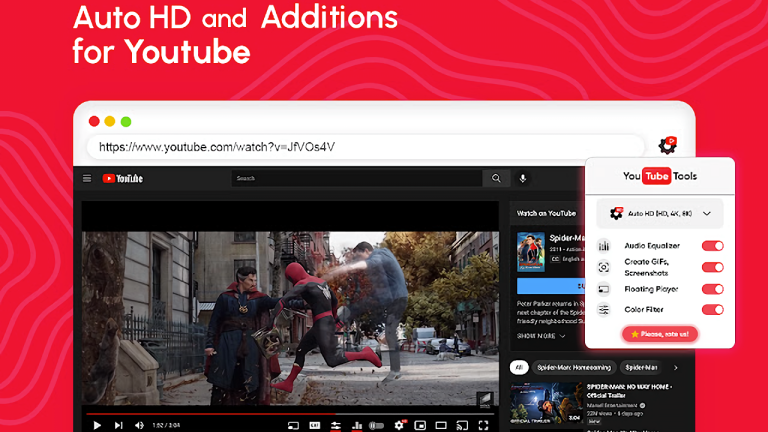Activate voice search microphone

[523, 178]
